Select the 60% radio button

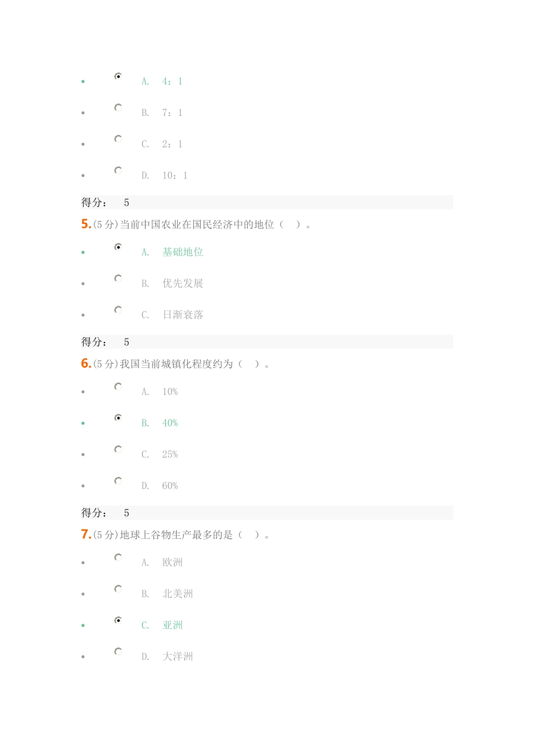click(118, 481)
